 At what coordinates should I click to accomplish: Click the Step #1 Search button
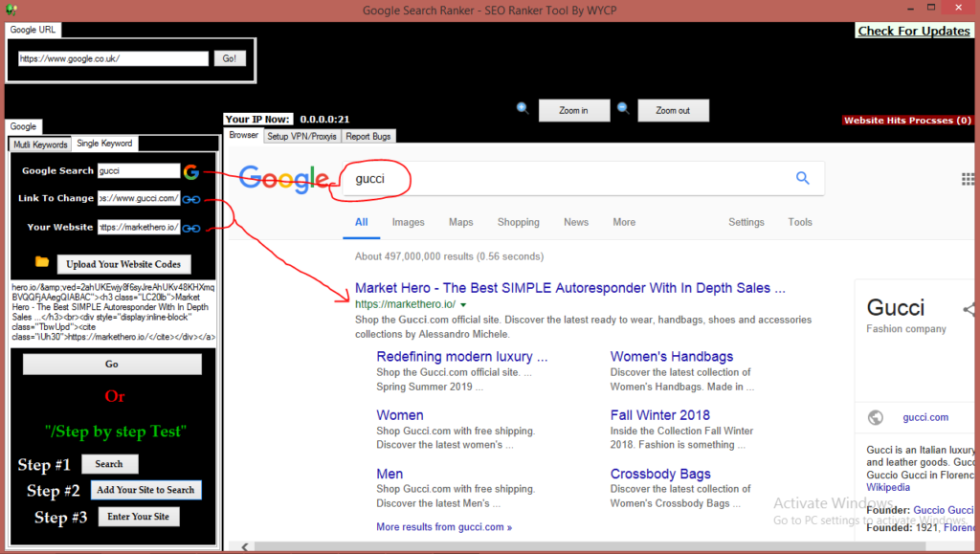tap(109, 464)
